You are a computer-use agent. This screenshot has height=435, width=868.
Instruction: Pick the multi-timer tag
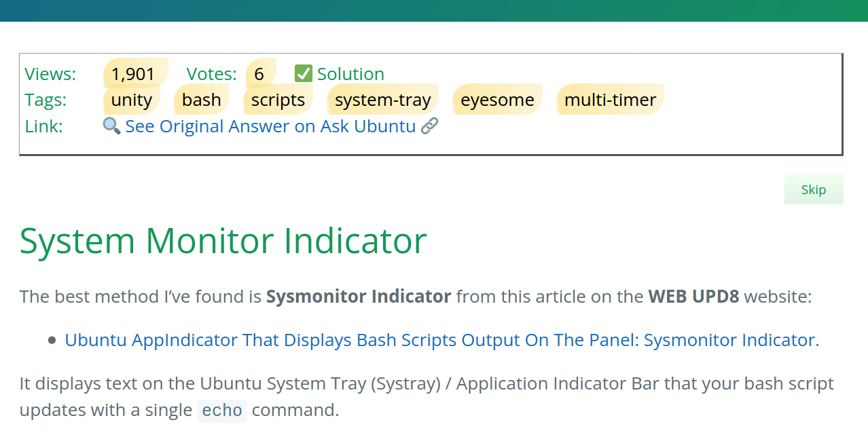point(610,100)
